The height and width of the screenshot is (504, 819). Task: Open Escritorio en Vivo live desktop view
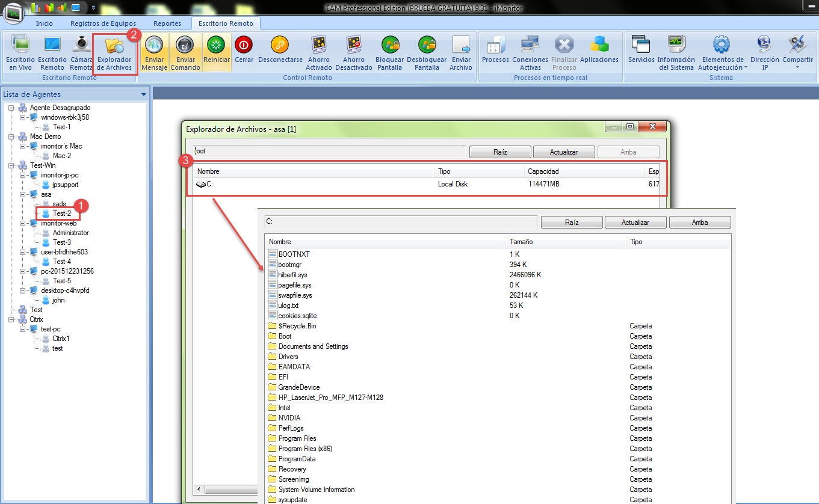pyautogui.click(x=20, y=52)
